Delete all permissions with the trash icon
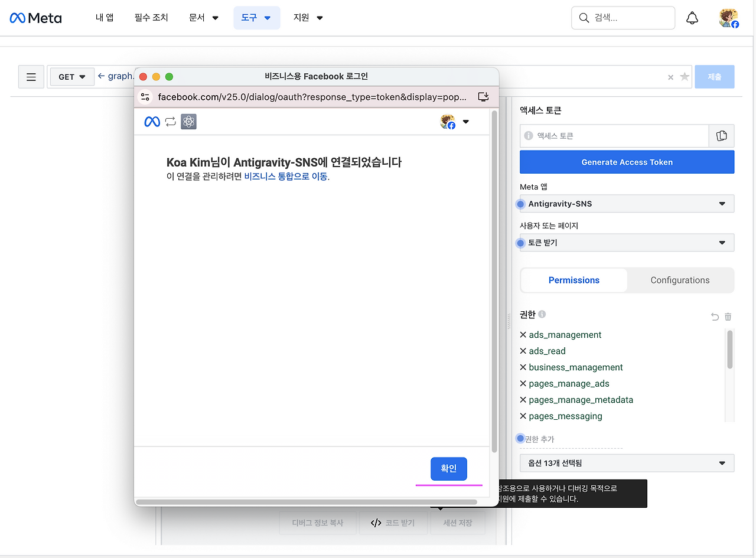 click(x=728, y=317)
